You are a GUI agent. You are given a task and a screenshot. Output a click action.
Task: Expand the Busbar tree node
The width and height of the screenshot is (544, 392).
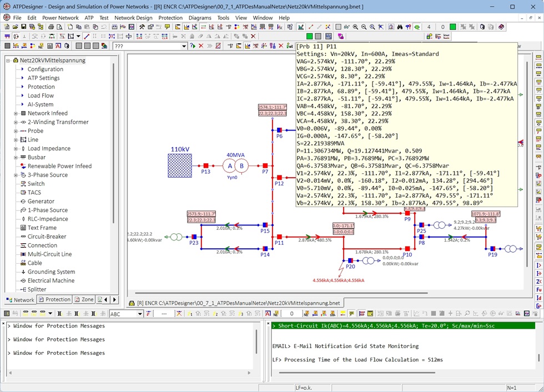coord(16,157)
